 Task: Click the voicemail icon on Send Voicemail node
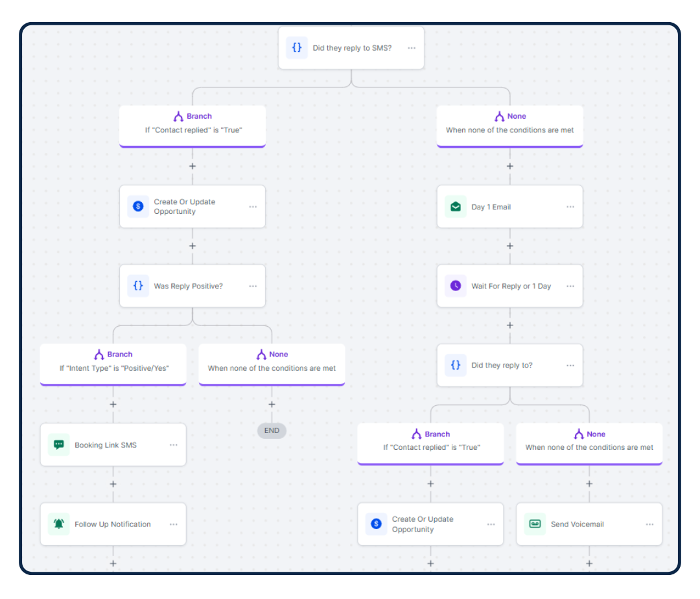[x=535, y=524]
